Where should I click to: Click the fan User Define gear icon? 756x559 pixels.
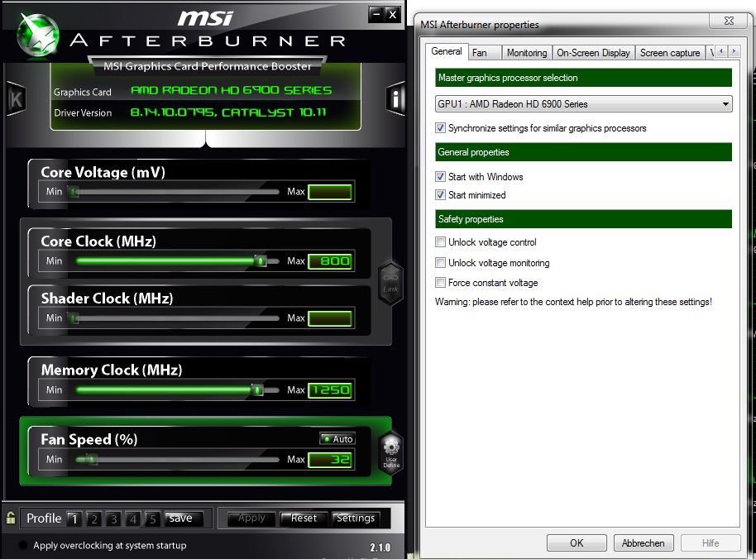coord(391,453)
